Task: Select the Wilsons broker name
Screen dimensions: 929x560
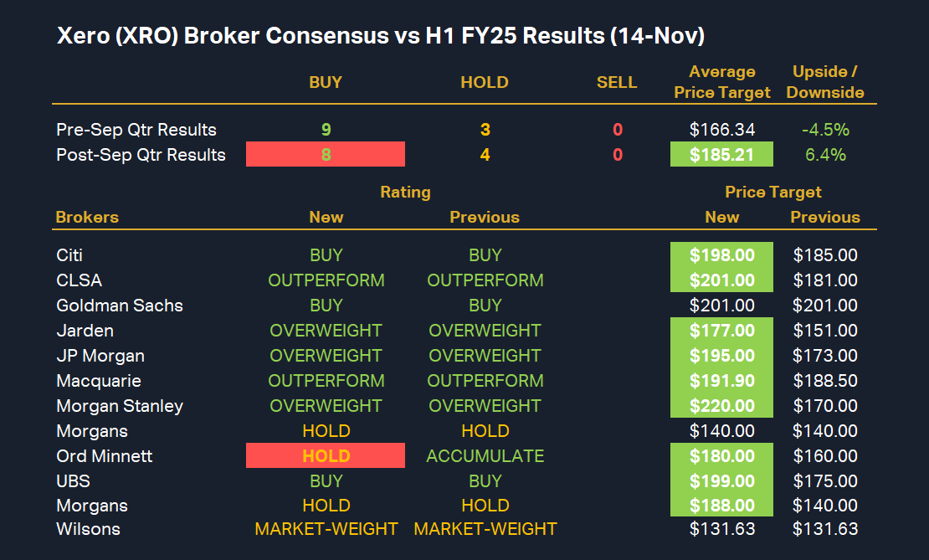Action: pos(88,529)
